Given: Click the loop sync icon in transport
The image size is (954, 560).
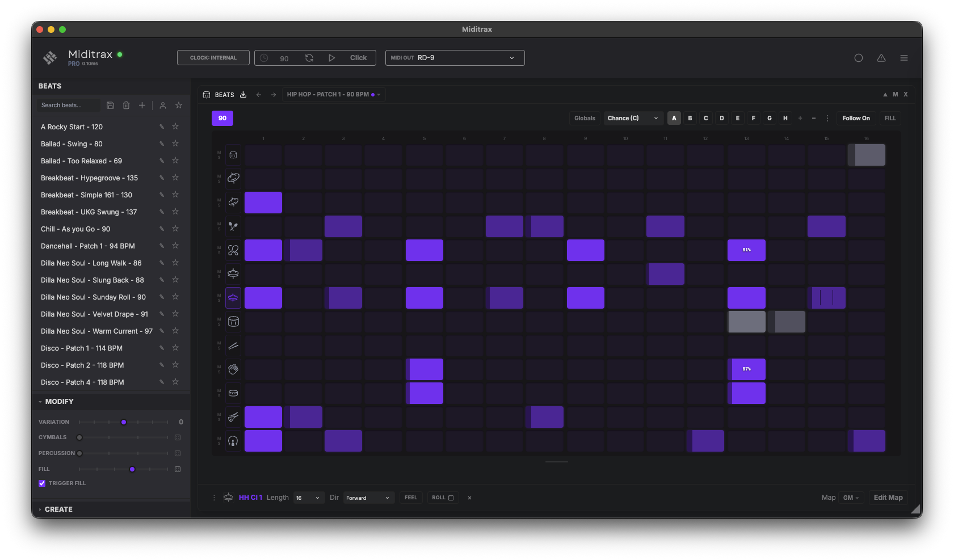Looking at the screenshot, I should point(309,58).
